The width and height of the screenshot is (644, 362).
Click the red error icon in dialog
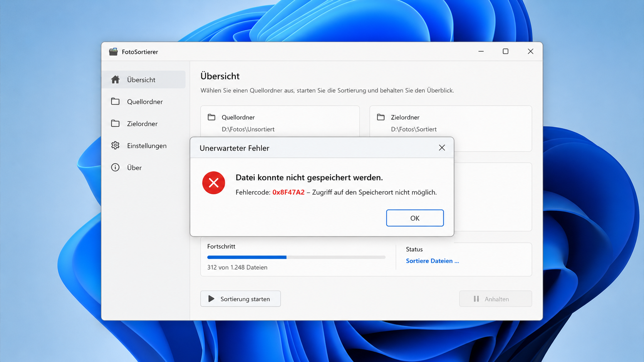click(x=213, y=183)
